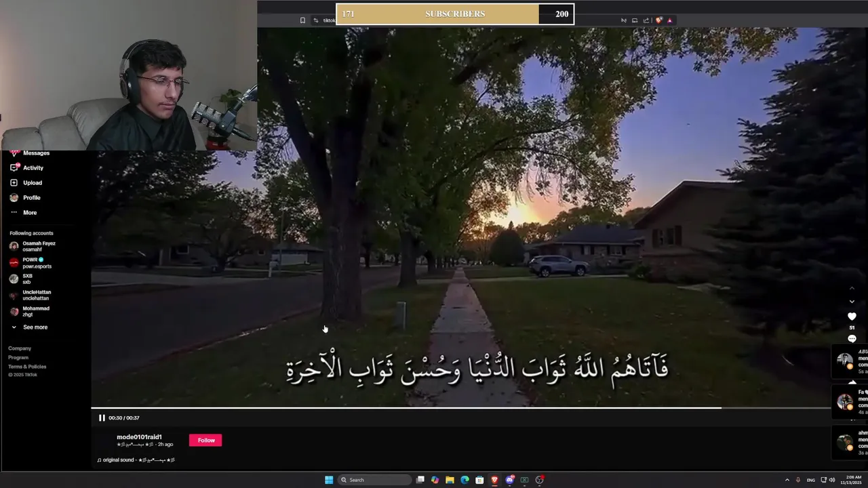Open SXB following account

click(21, 279)
